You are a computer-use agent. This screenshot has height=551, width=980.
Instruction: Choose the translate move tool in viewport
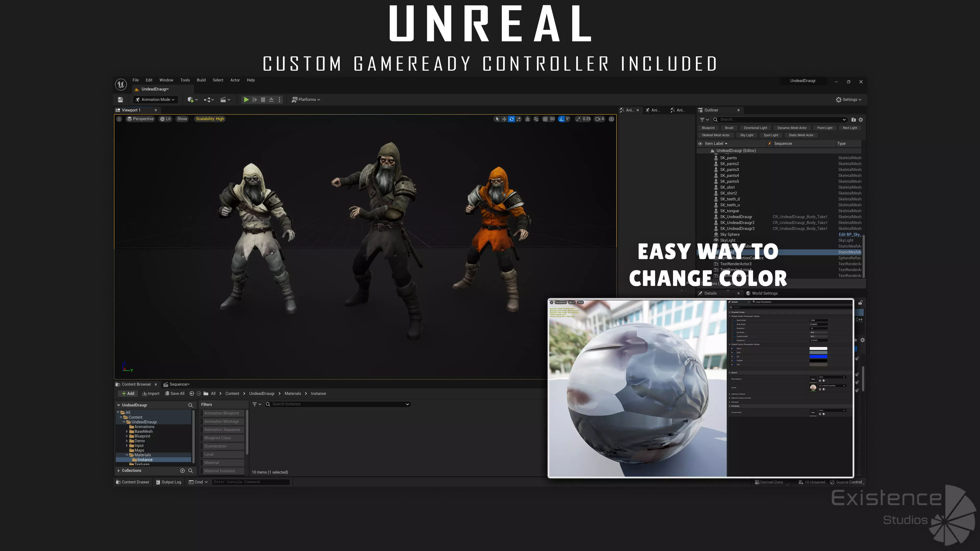tap(504, 119)
